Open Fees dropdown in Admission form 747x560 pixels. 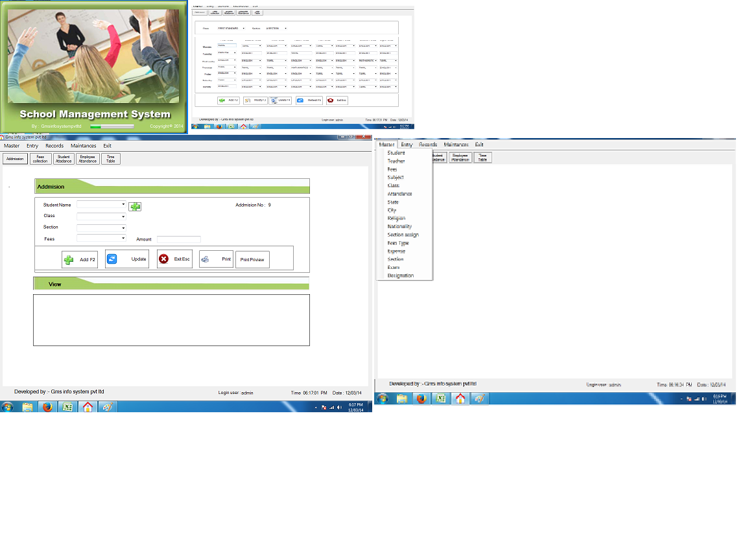pos(101,238)
